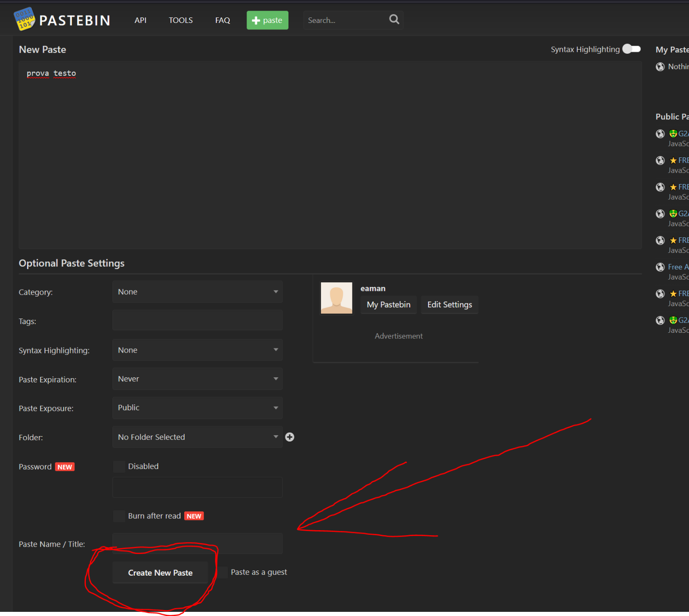The height and width of the screenshot is (616, 689).
Task: Click globe icon beside Free public paste
Action: 660,267
